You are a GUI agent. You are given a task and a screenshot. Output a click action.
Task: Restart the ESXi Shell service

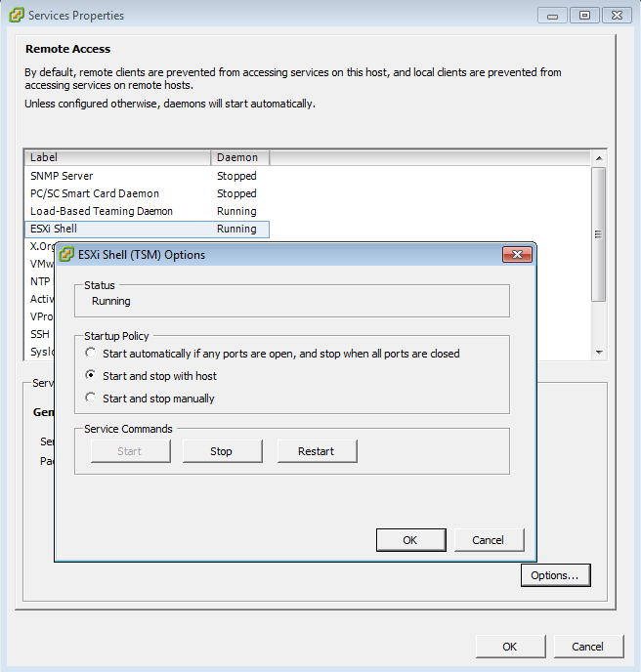(x=316, y=451)
